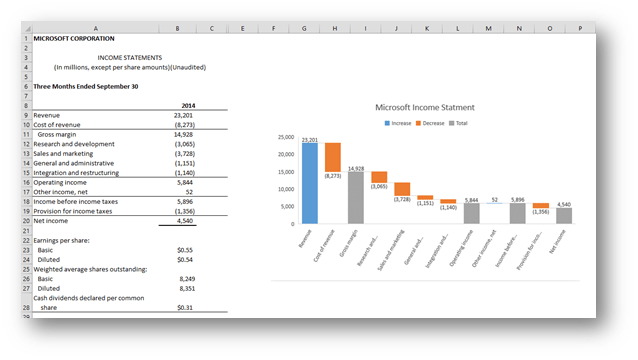Click the Operating income label cell
The width and height of the screenshot is (638, 360).
coord(96,182)
